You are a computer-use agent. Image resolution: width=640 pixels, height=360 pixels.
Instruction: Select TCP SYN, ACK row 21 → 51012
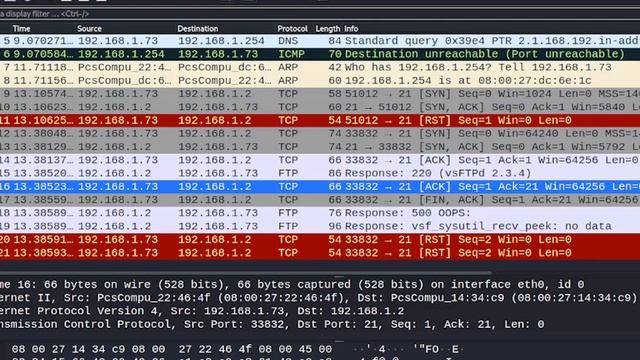(320, 107)
